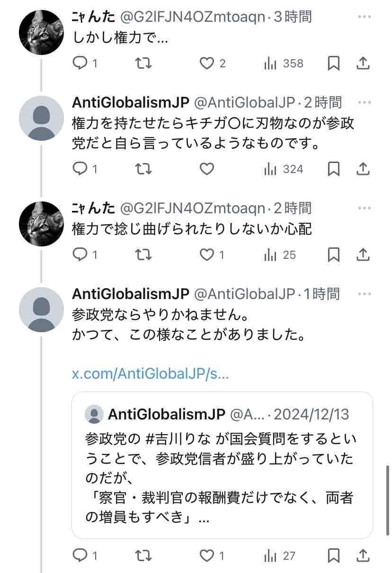Like the 権力を持たせたら tweet by AntiGlobalismJP
Viewport: 392px width, 573px height.
[x=207, y=169]
